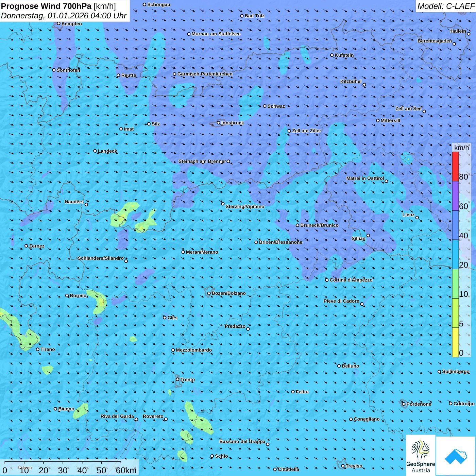Click the '30' mark on the distance scale bar
This screenshot has height=476, width=476.
click(63, 470)
